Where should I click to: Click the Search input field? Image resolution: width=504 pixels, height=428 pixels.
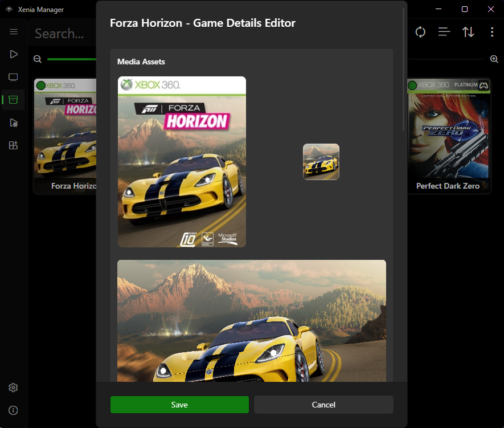pyautogui.click(x=63, y=34)
